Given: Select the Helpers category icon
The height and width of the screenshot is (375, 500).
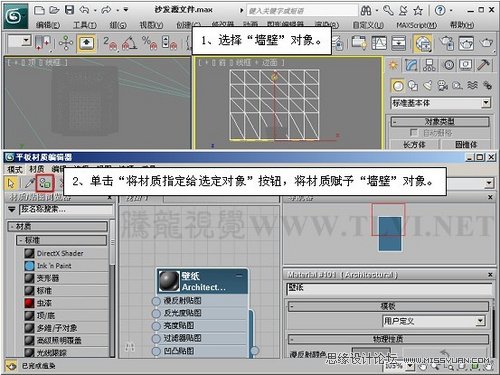Looking at the screenshot, I should coord(457,86).
